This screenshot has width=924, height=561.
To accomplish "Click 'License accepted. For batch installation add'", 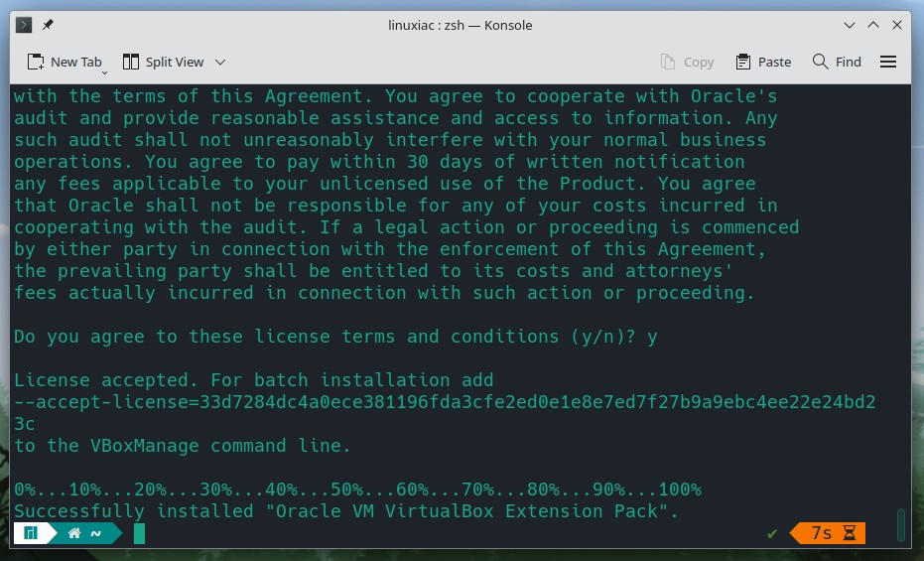I will coord(254,380).
